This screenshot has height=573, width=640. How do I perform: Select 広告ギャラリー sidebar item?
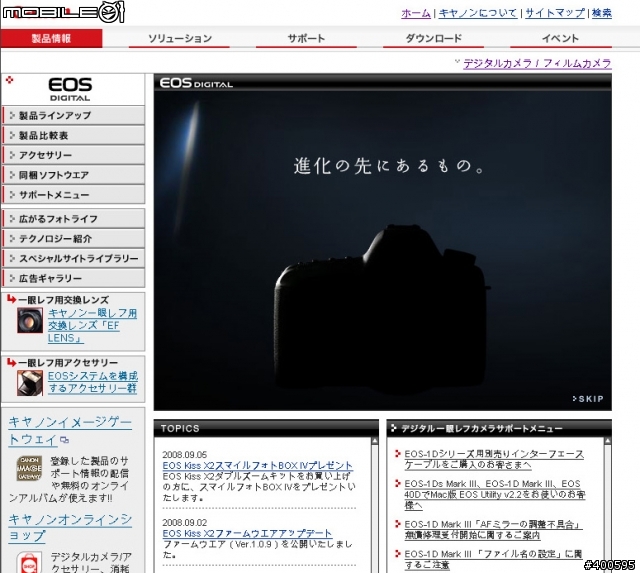[73, 278]
